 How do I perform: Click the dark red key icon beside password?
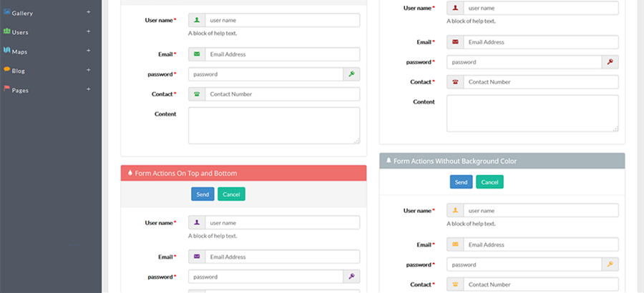[x=610, y=62]
